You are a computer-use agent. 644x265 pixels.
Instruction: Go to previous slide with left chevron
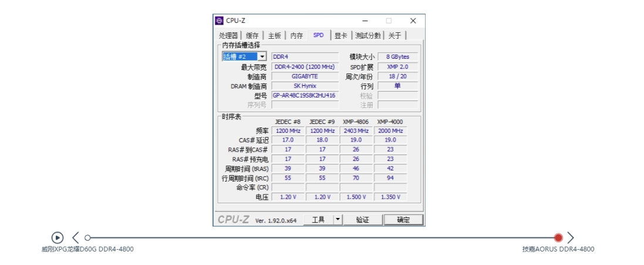click(x=76, y=237)
